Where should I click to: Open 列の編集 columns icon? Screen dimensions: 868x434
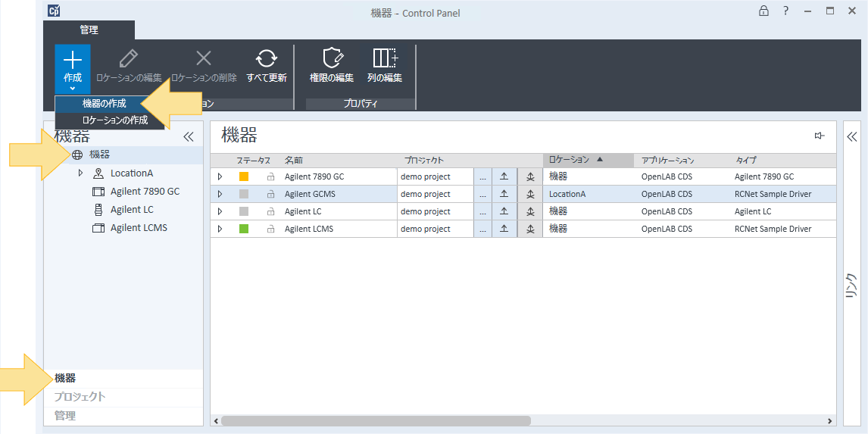[385, 58]
